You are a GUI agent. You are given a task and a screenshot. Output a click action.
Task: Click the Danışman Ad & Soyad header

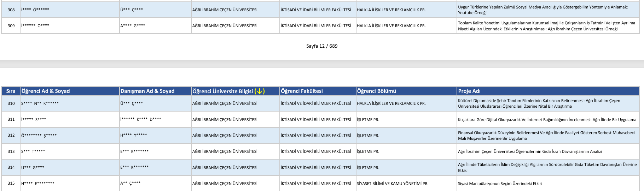point(147,91)
